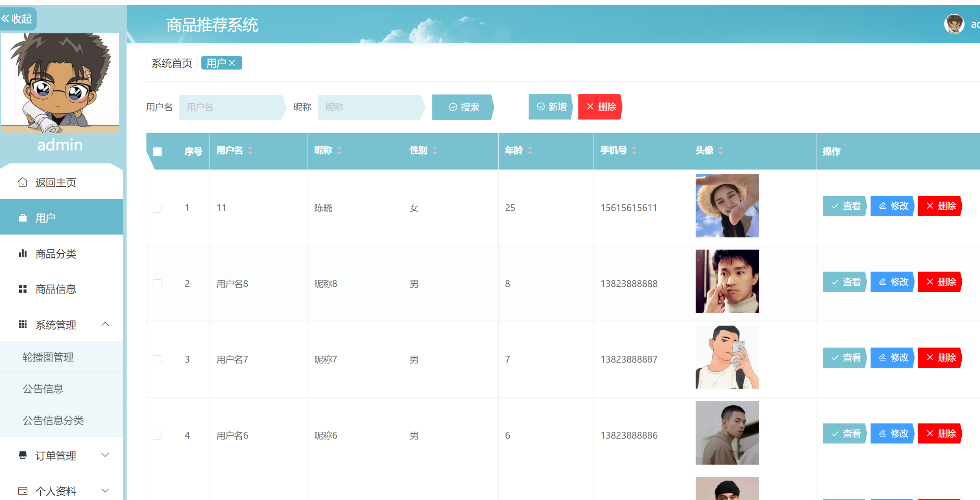Screen dimensions: 980x500
Task: Click the bar-chart icon for 商品分类
Action: pos(23,254)
